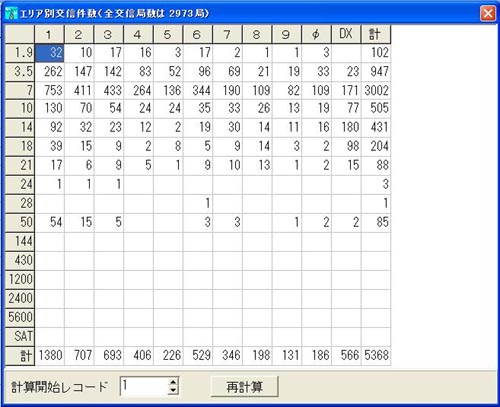Viewport: 500px width, 407px height.
Task: Select the cell showing 753
Action: pos(50,91)
